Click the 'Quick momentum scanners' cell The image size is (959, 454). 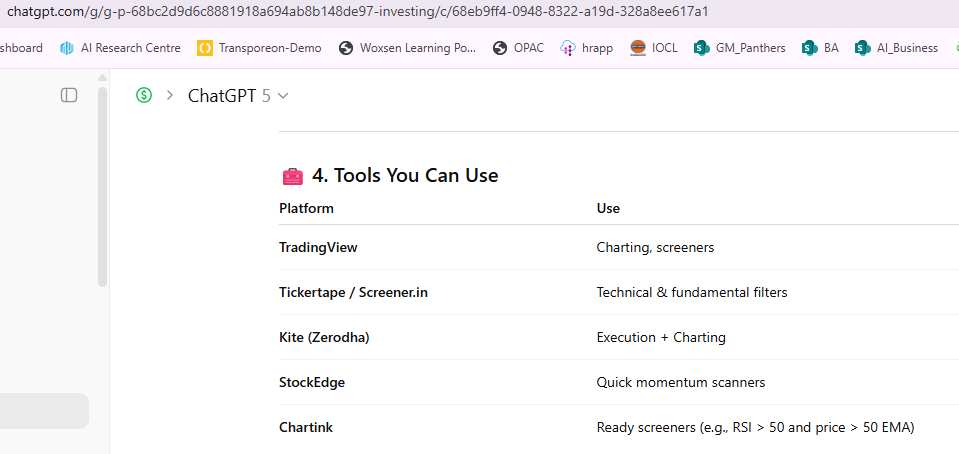coord(681,382)
